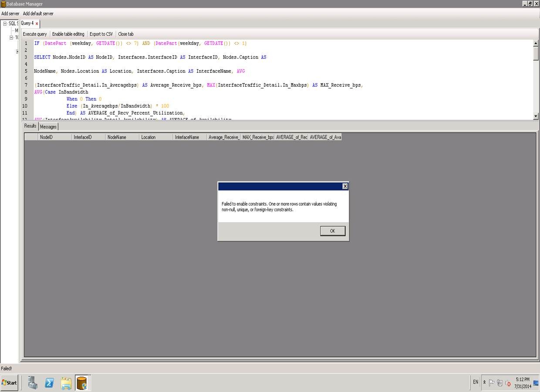Collapse the second-level server tree node
This screenshot has height=392, width=540.
click(x=12, y=37)
